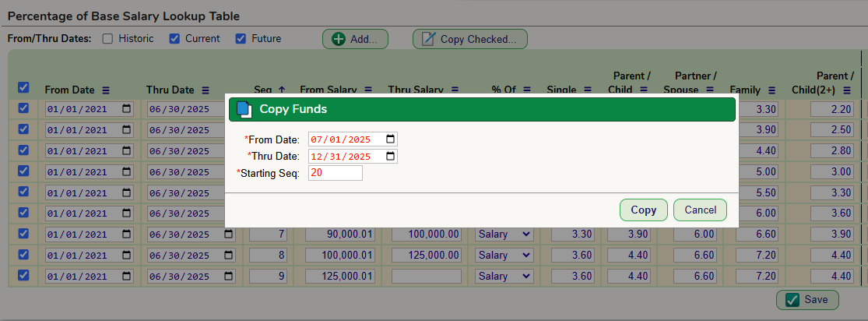Open From Date calendar in Seq 8 row
Image resolution: width=868 pixels, height=321 pixels.
point(127,256)
